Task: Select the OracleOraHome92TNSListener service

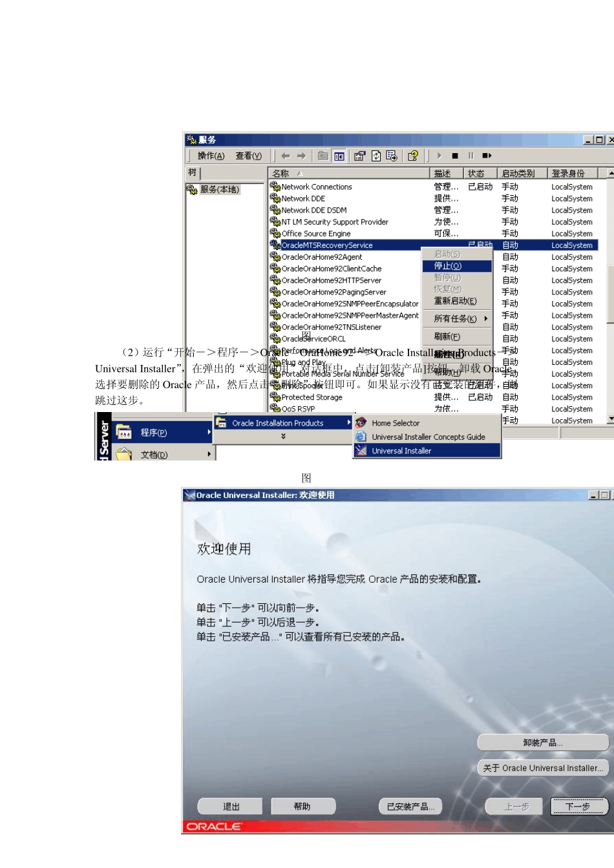Action: click(331, 327)
